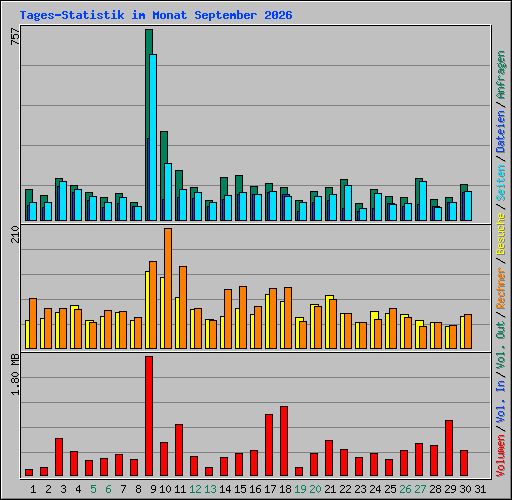
Task: Select green weekend day label '5'
Action: 93,489
